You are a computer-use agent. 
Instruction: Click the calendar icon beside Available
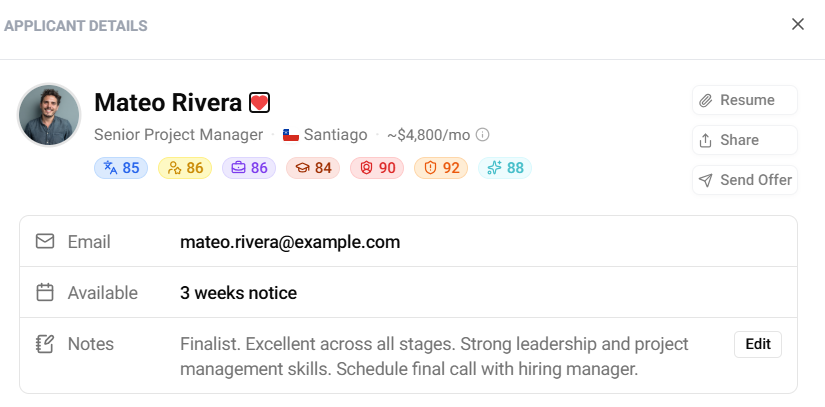pos(45,293)
